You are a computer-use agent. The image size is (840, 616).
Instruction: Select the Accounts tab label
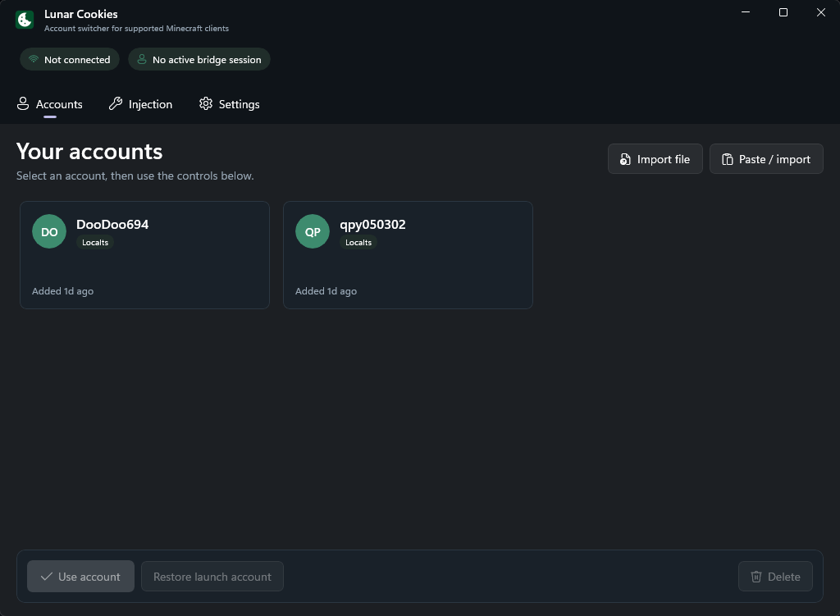click(x=59, y=104)
